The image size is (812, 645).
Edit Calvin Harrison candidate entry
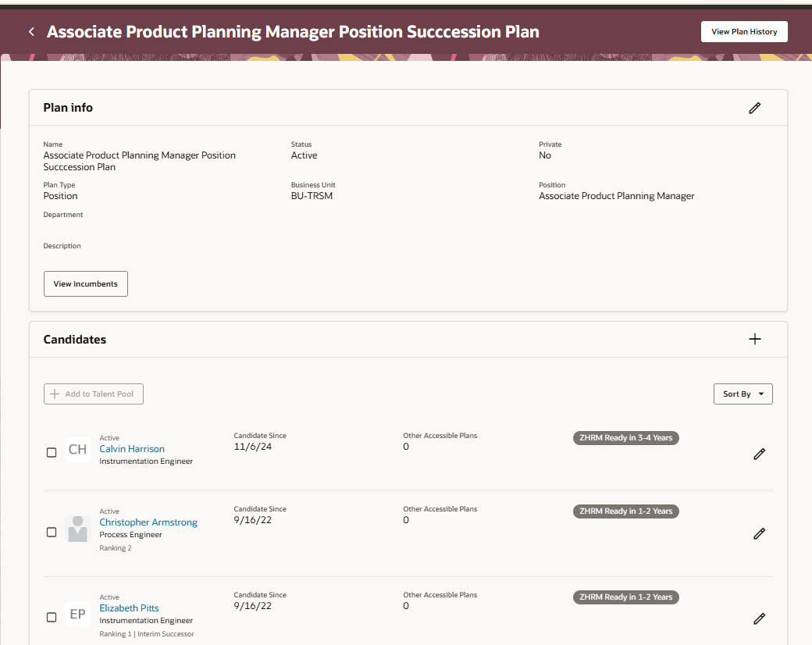click(x=759, y=454)
